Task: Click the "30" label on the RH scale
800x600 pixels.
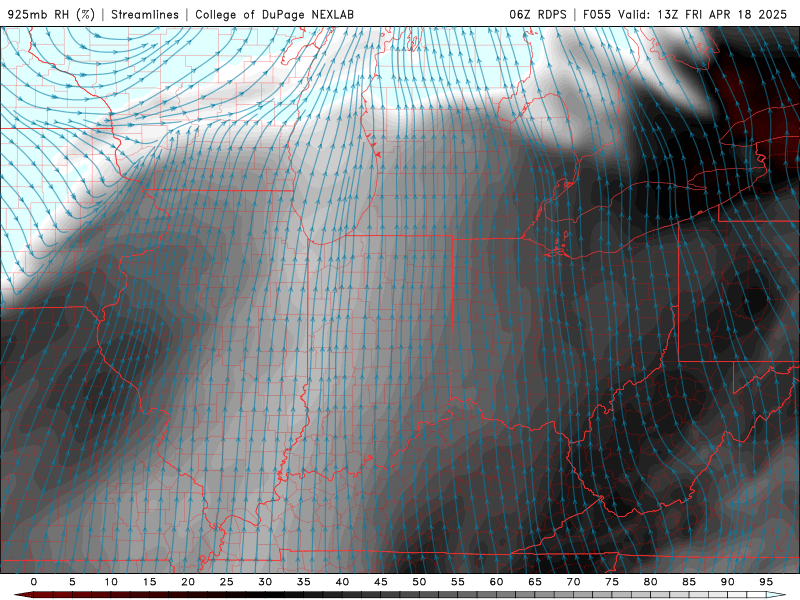Action: click(265, 582)
